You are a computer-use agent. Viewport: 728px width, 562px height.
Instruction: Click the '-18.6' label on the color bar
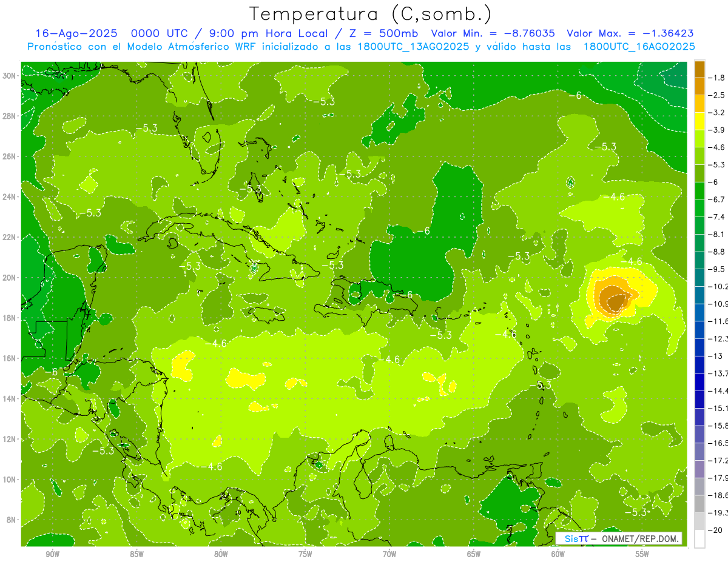click(718, 495)
